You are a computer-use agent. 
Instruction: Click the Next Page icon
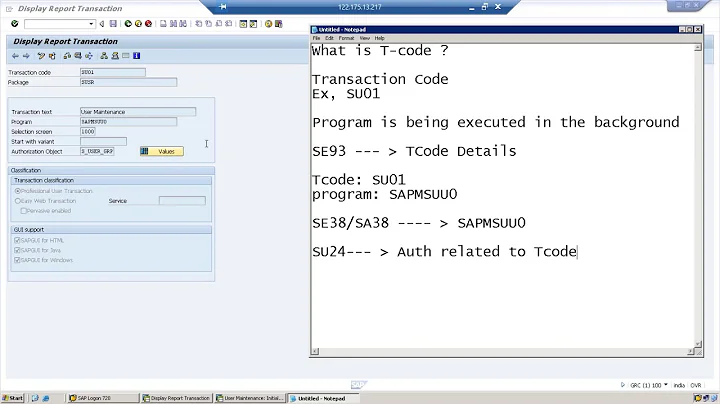pos(219,24)
